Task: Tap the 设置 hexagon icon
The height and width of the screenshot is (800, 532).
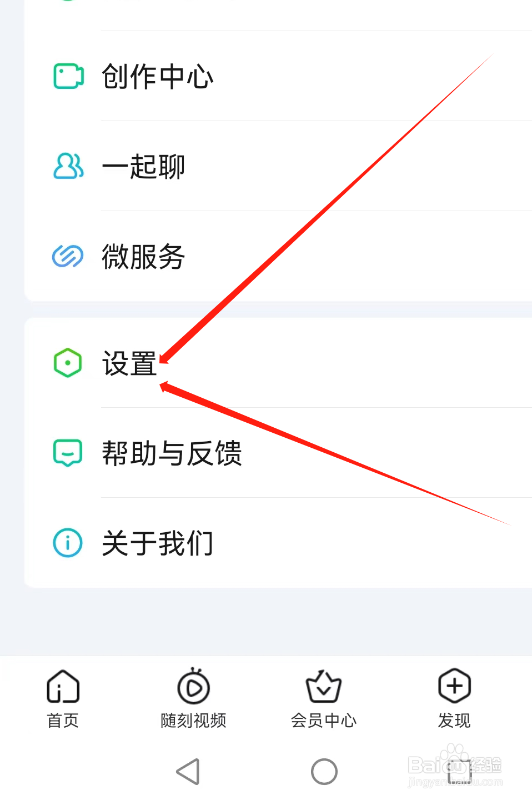Action: pyautogui.click(x=68, y=363)
